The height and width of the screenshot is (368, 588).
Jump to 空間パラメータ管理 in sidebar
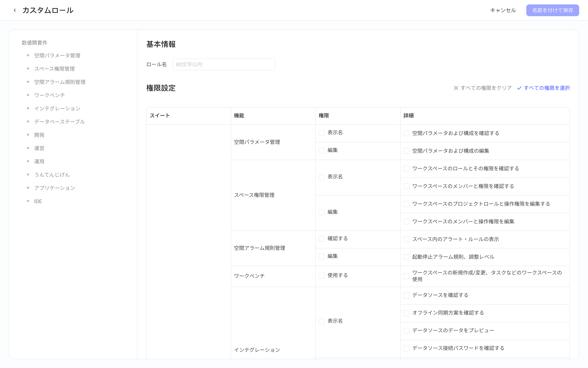57,56
